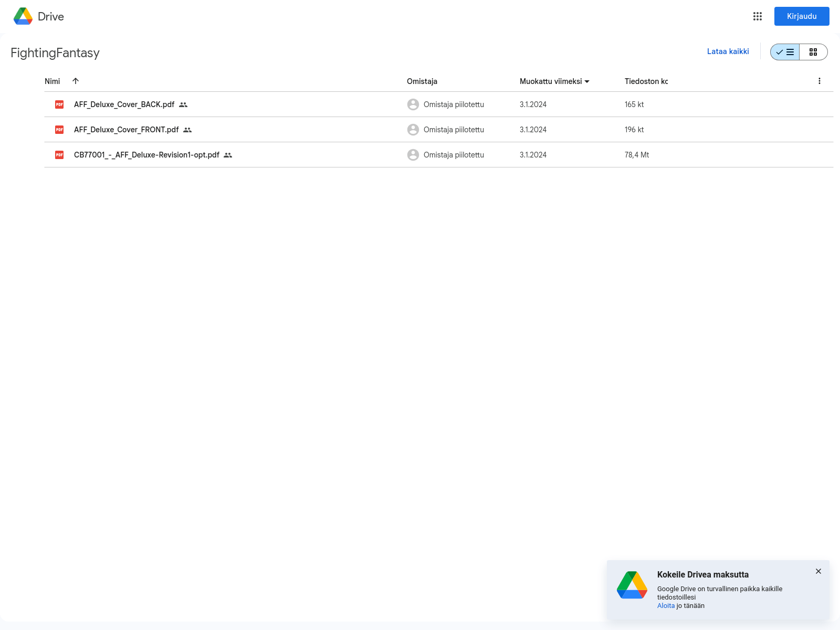Screen dimensions: 840x630
Task: Click PDF icon of AFF_Deluxe_Cover_BACK.pdf
Action: point(59,104)
